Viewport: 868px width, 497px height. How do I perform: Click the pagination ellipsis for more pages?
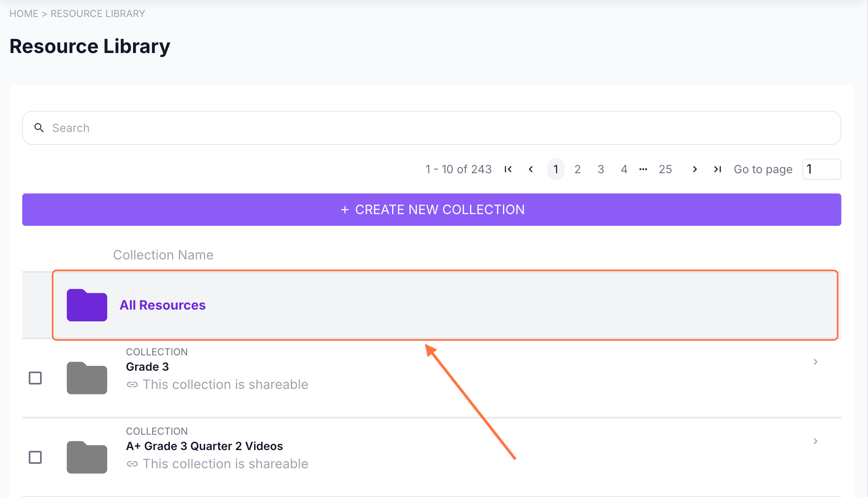(643, 169)
